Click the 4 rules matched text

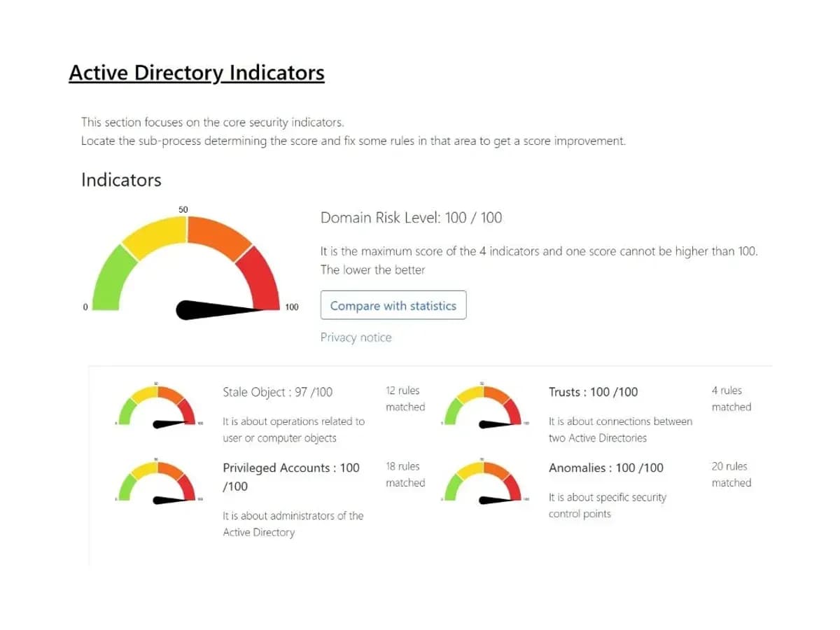pos(731,398)
